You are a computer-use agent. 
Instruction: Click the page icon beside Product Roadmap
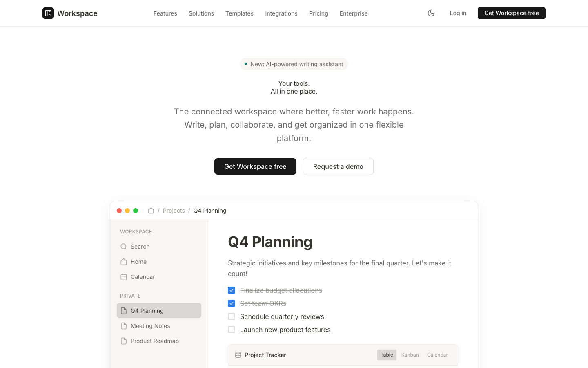pos(124,341)
